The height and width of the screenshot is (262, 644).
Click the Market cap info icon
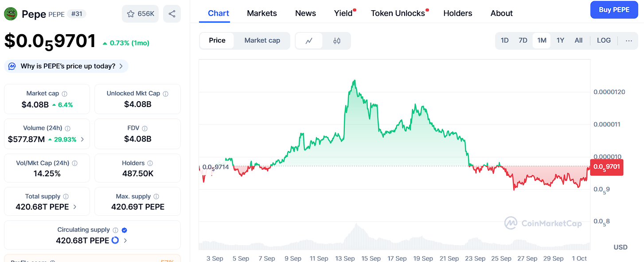click(x=65, y=94)
